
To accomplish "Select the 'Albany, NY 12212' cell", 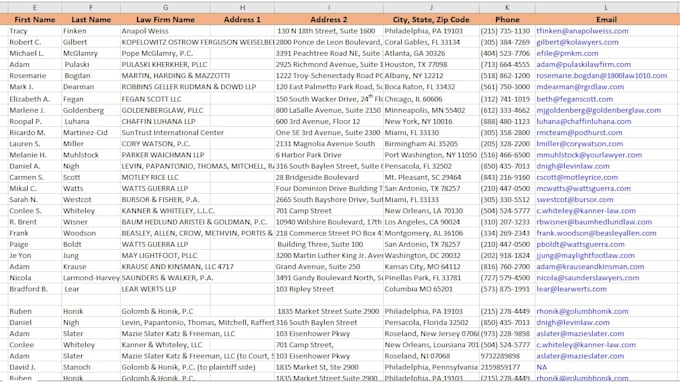I will point(431,75).
